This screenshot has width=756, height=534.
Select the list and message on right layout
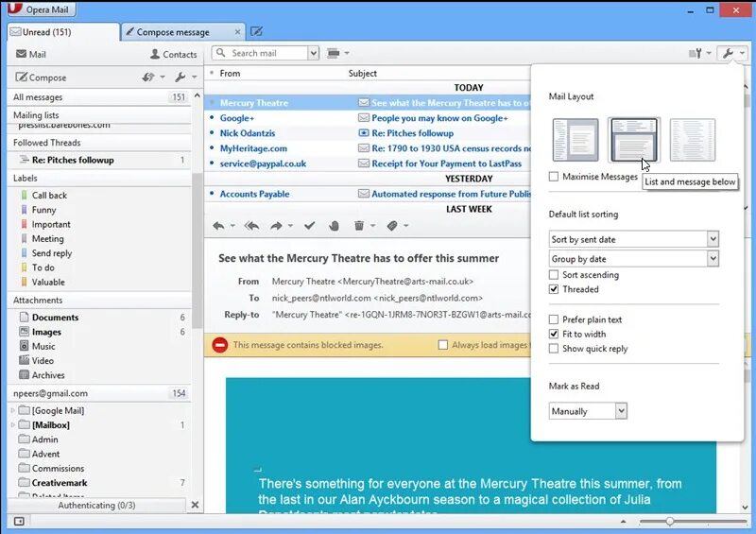click(576, 140)
